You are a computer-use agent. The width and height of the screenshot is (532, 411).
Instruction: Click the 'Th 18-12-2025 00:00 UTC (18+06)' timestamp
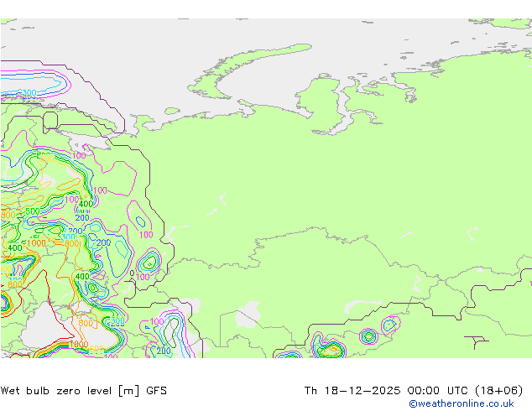(x=414, y=391)
